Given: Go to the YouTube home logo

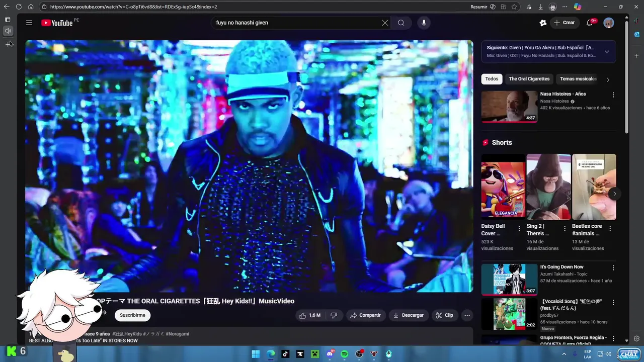Looking at the screenshot, I should [57, 23].
